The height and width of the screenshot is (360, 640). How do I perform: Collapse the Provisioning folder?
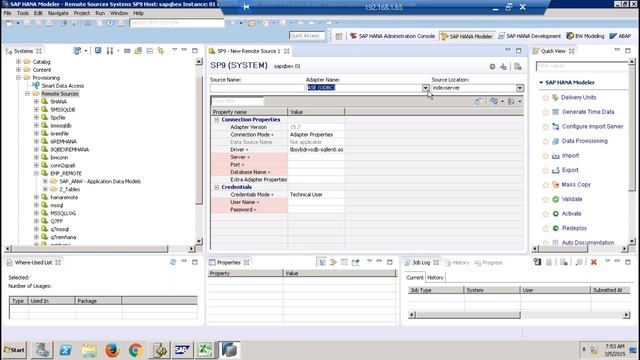[18, 78]
